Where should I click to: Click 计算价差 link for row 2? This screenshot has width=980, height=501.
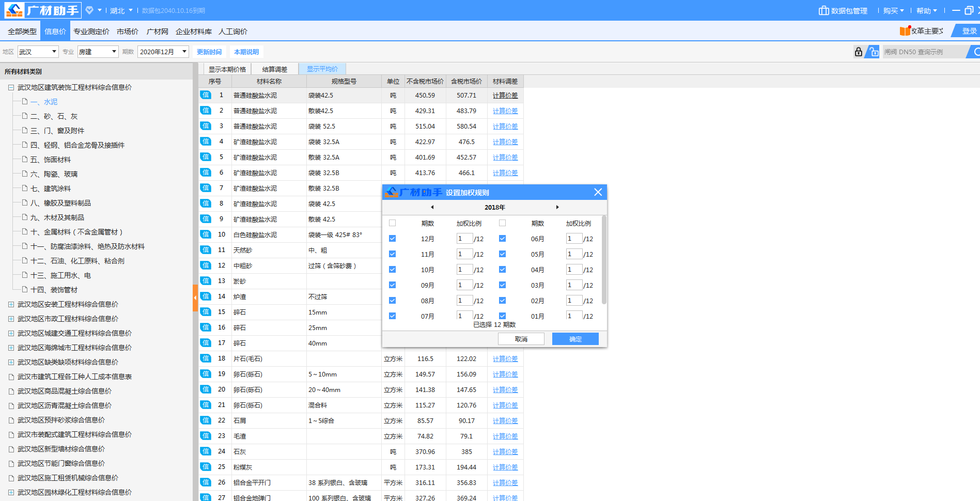click(x=505, y=111)
